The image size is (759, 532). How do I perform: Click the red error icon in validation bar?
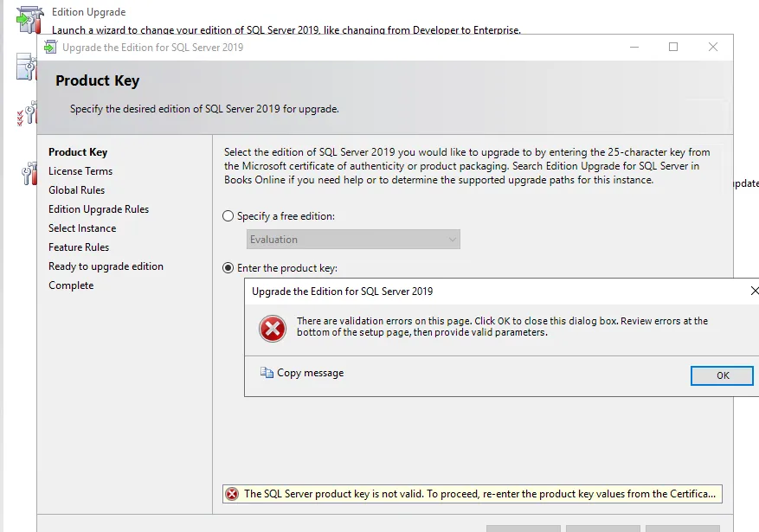pos(232,494)
